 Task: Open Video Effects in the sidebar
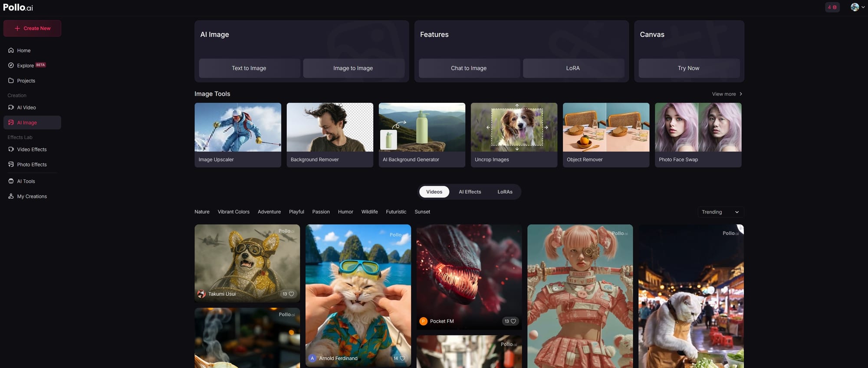[32, 149]
